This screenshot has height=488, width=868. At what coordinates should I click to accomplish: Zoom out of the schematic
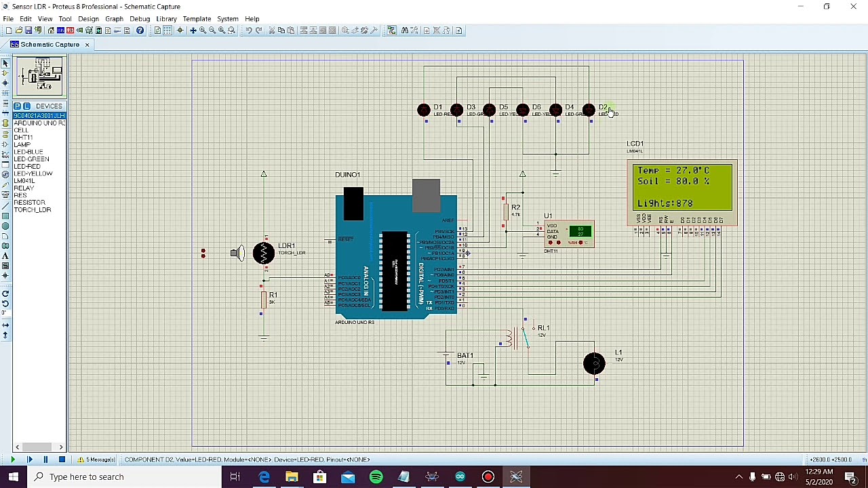212,30
